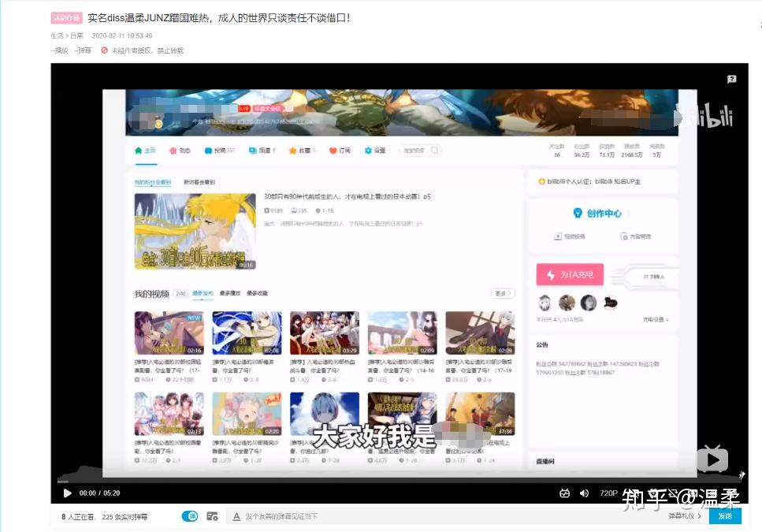Viewport: 762px width, 532px height.
Task: Open the 日常 subcategory breadcrumb
Action: [x=76, y=36]
